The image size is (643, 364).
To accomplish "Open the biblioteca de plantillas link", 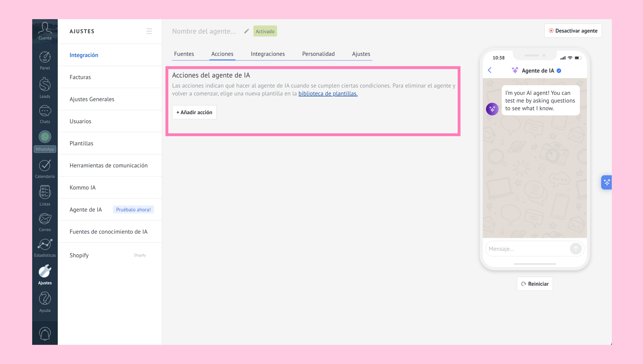I will (x=328, y=94).
